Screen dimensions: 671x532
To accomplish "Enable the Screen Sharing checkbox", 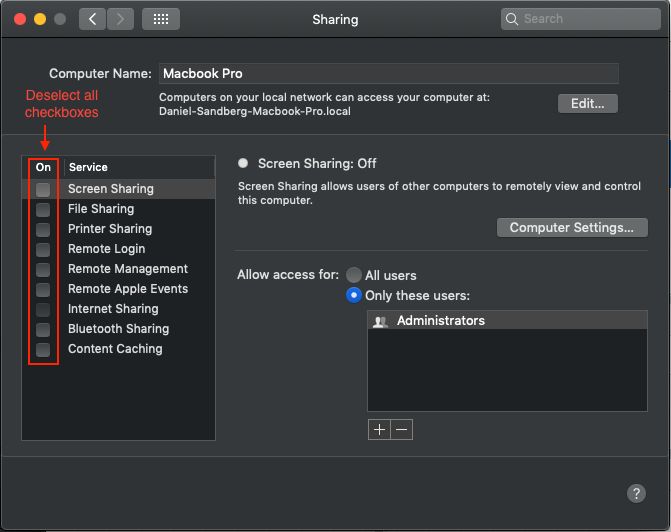I will coord(43,189).
